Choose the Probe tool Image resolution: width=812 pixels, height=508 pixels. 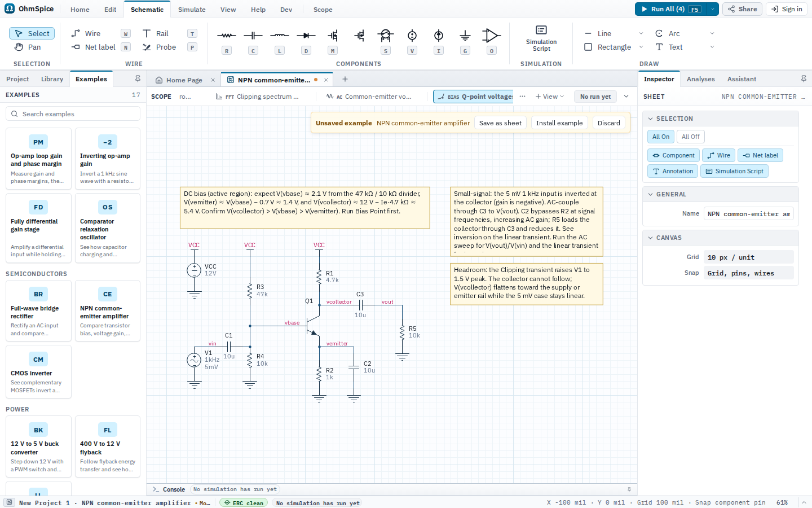(169, 47)
